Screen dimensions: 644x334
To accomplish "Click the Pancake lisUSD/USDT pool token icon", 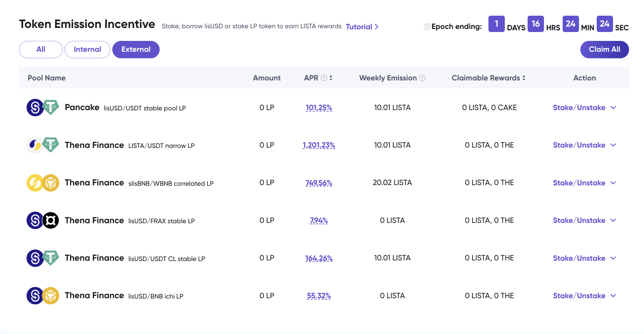I will pos(43,108).
